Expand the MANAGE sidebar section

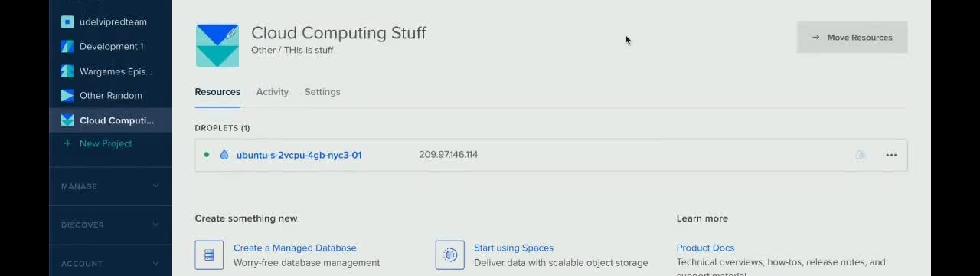tap(110, 186)
